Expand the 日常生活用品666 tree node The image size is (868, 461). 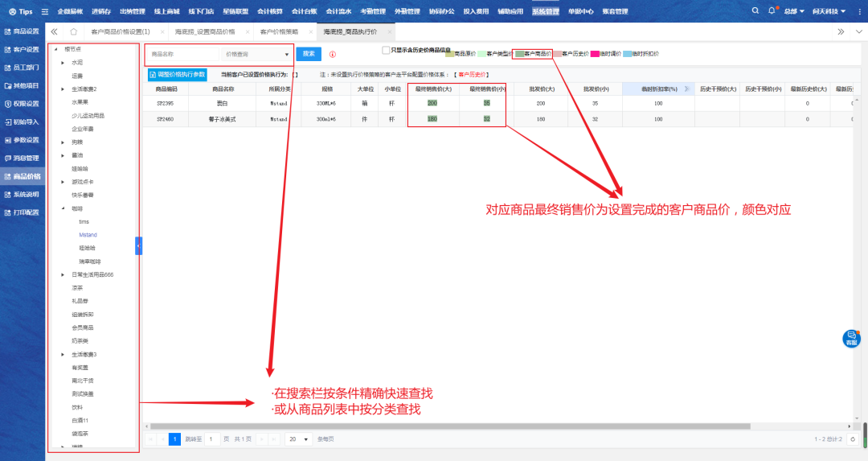(63, 274)
